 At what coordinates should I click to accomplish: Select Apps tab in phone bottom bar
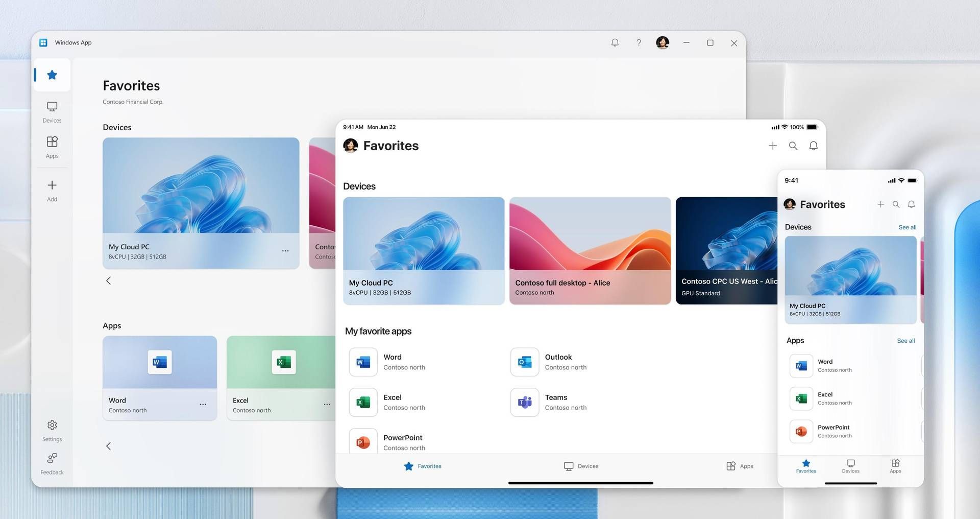[895, 466]
